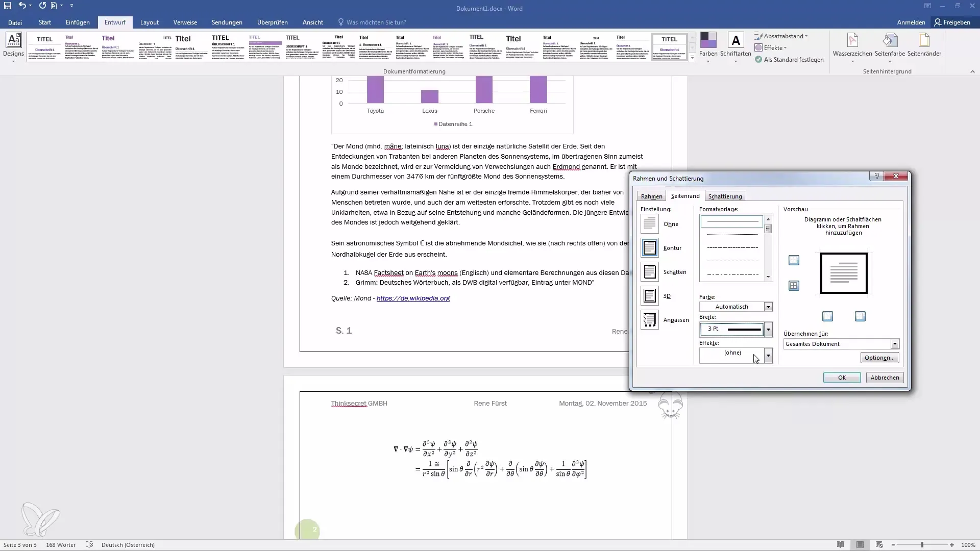
Task: Switch to read mode view in status bar
Action: pos(841,545)
